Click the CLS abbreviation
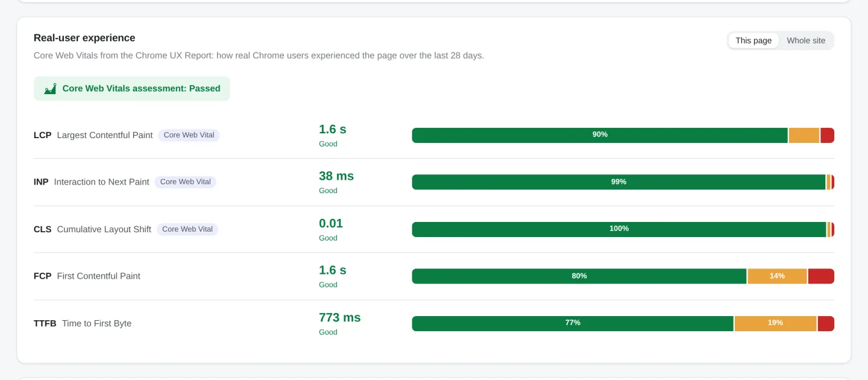 43,229
